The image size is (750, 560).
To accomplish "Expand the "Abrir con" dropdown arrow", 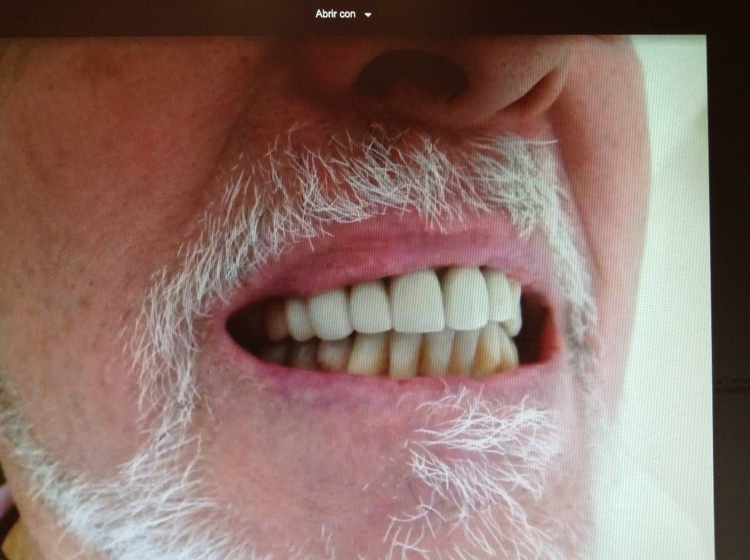I will [367, 14].
